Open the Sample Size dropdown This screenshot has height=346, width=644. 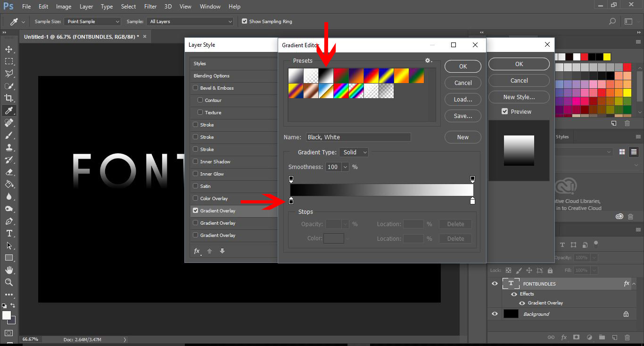(93, 21)
